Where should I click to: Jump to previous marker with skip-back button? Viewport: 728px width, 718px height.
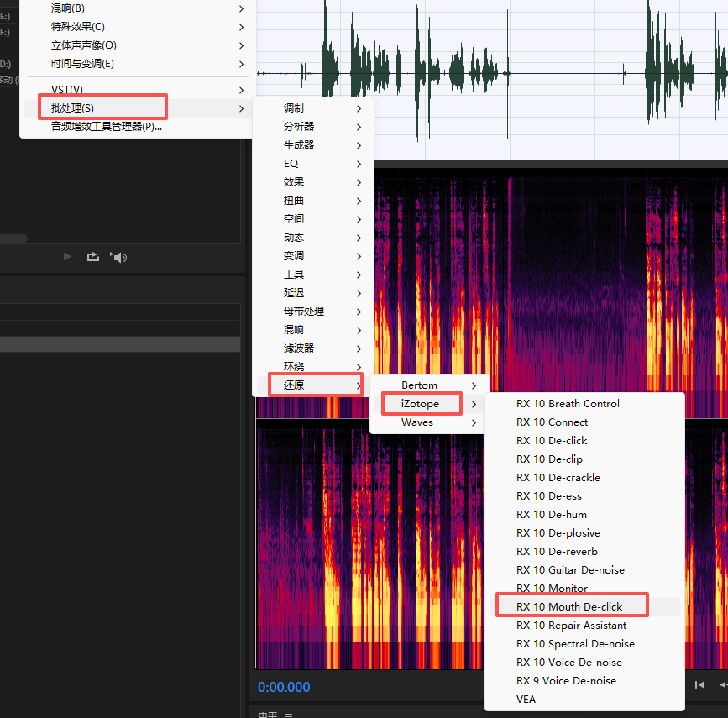coord(699,684)
